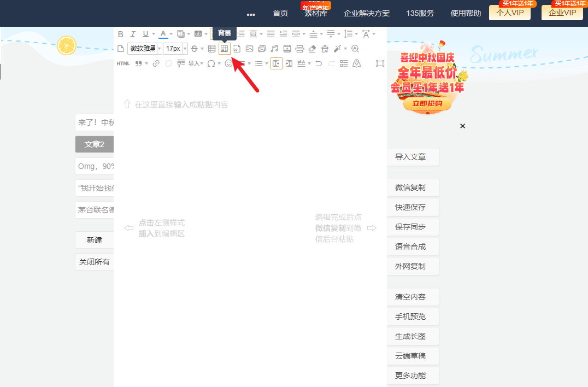Viewport: 588px width, 387px height.
Task: Click the 企业VIP button
Action: 562,13
